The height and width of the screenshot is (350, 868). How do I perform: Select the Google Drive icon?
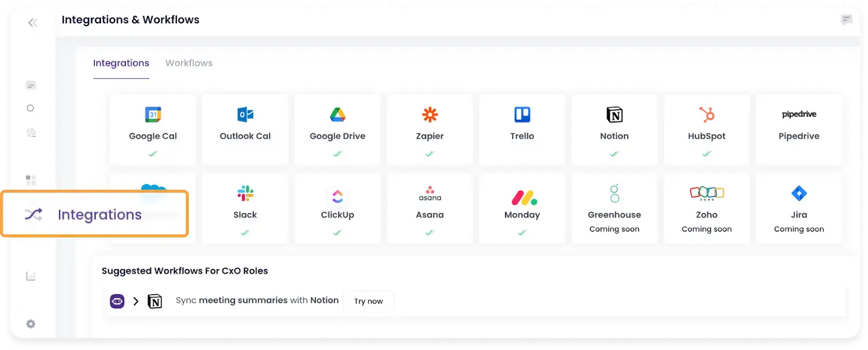pos(337,114)
